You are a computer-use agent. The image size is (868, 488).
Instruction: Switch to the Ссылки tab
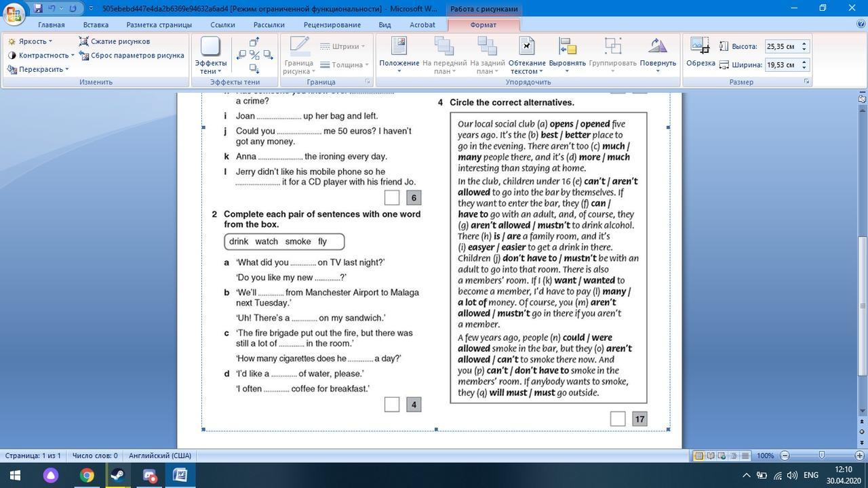pyautogui.click(x=222, y=25)
